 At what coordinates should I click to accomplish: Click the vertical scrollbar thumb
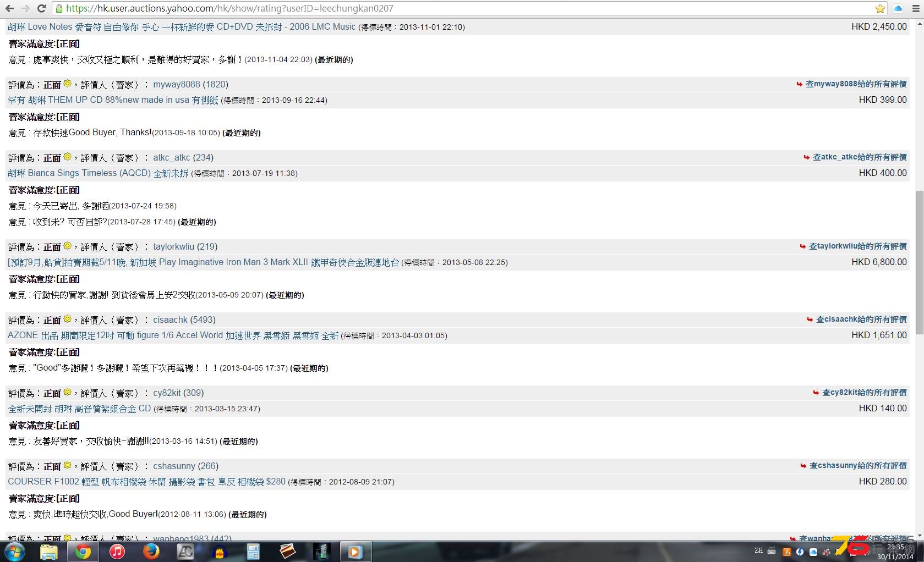919,262
